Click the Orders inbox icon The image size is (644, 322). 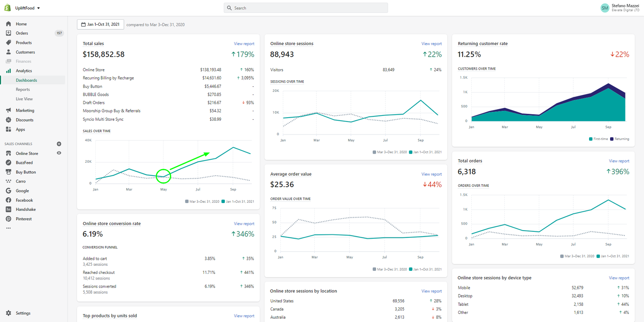(8, 33)
